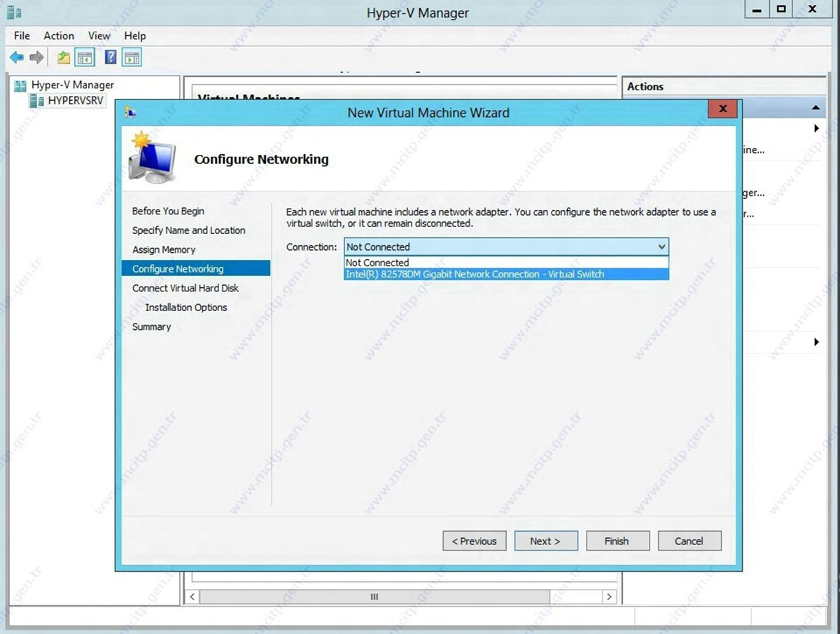Screen dimensions: 840x634
Task: Select the Configure Networking step
Action: coord(196,269)
